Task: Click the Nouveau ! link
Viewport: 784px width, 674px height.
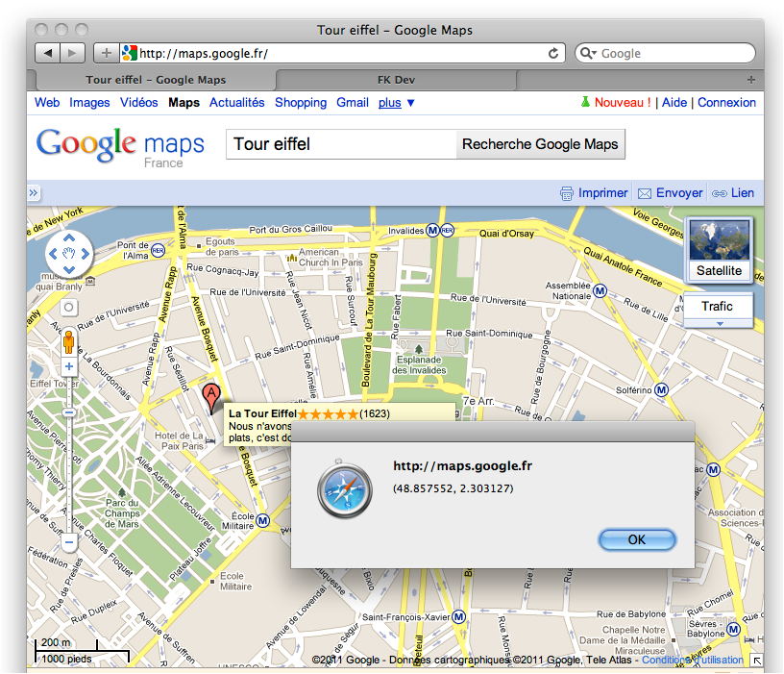Action: [623, 103]
